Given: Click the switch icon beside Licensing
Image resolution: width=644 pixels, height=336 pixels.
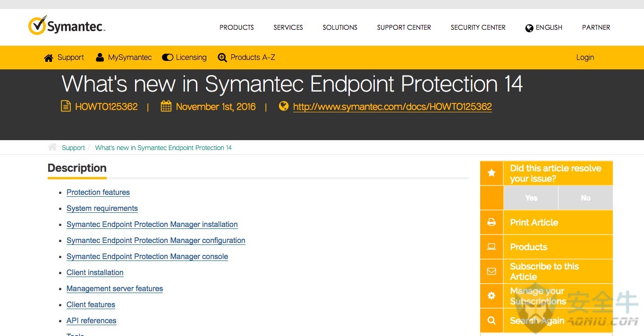Looking at the screenshot, I should (x=168, y=58).
